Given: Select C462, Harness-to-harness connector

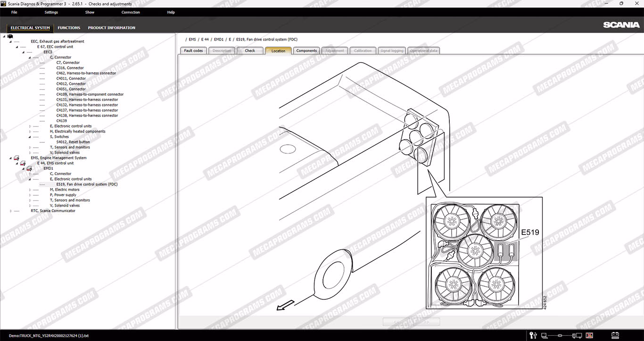Looking at the screenshot, I should [x=86, y=73].
